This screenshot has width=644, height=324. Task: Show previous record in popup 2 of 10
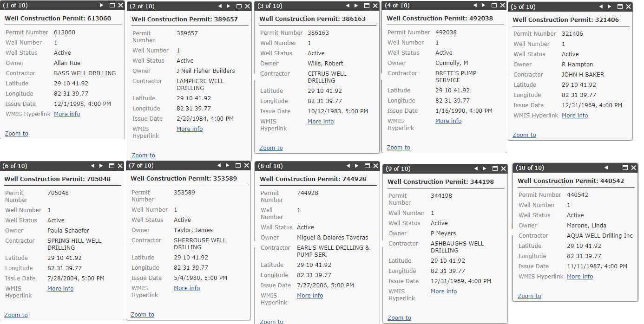pyautogui.click(x=219, y=6)
